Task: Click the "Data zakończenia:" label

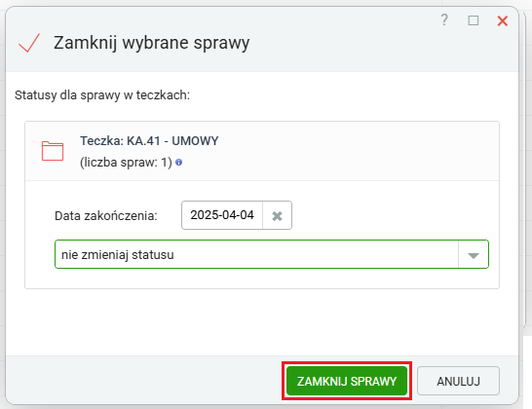Action: coord(106,215)
